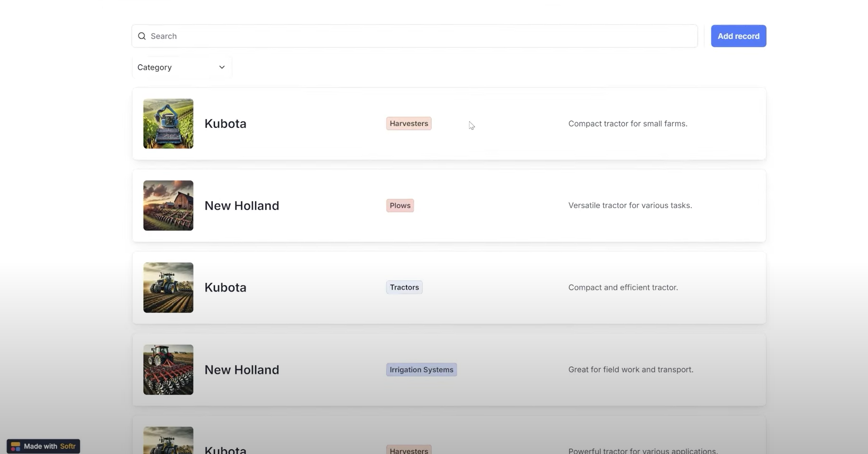Click the Harvesters tag on first Kubota
Viewport: 868px width, 454px height.
pyautogui.click(x=409, y=124)
